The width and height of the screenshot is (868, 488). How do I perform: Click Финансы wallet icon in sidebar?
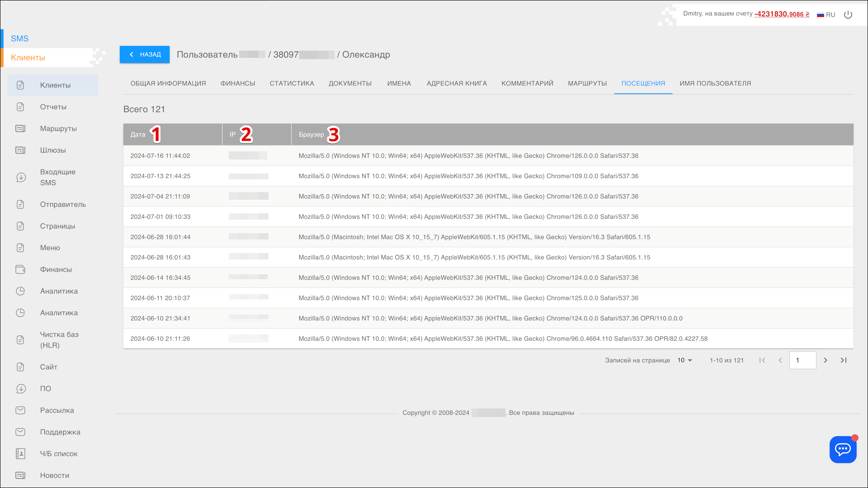[21, 270]
